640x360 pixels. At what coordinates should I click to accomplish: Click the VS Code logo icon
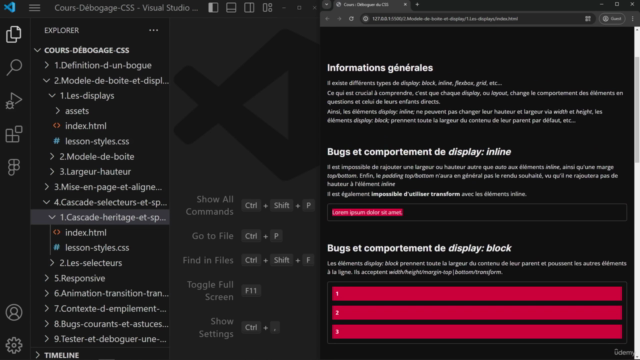[x=9, y=7]
